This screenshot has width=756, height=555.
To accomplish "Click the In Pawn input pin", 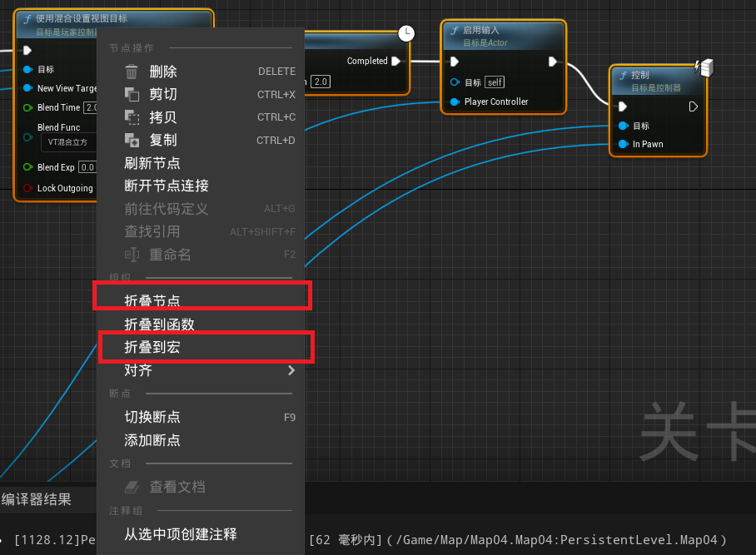I will click(x=623, y=144).
